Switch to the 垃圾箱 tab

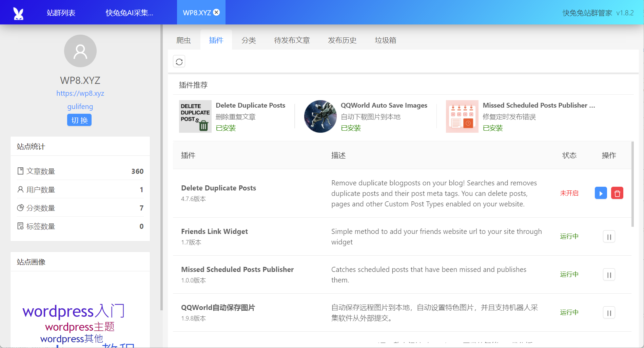(x=386, y=40)
